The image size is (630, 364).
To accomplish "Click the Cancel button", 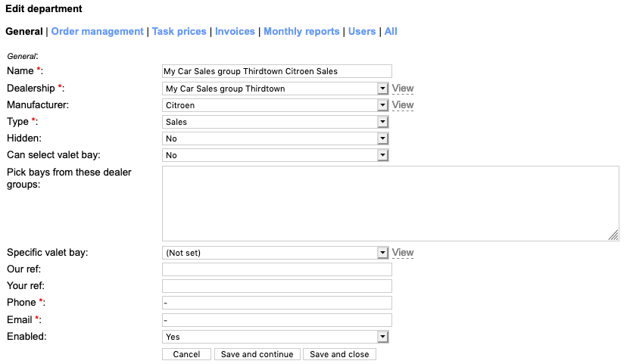I will coord(186,354).
